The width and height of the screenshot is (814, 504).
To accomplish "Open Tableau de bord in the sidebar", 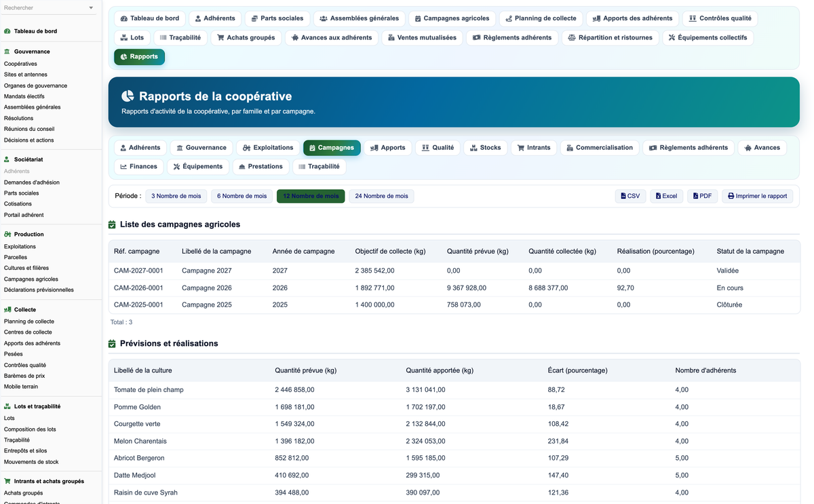I will (x=35, y=31).
